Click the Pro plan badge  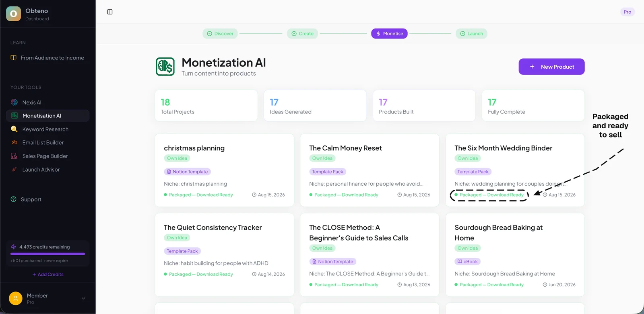point(627,12)
